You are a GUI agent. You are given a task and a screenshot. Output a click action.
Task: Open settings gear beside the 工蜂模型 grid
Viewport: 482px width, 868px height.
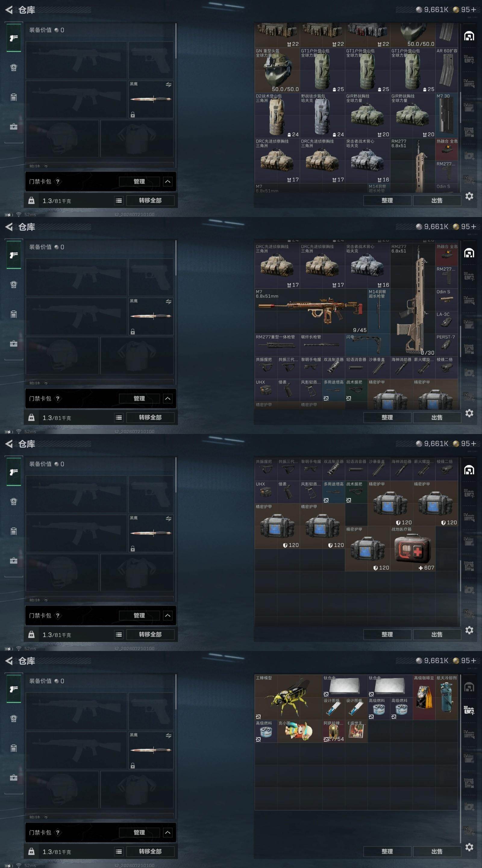pos(469,847)
